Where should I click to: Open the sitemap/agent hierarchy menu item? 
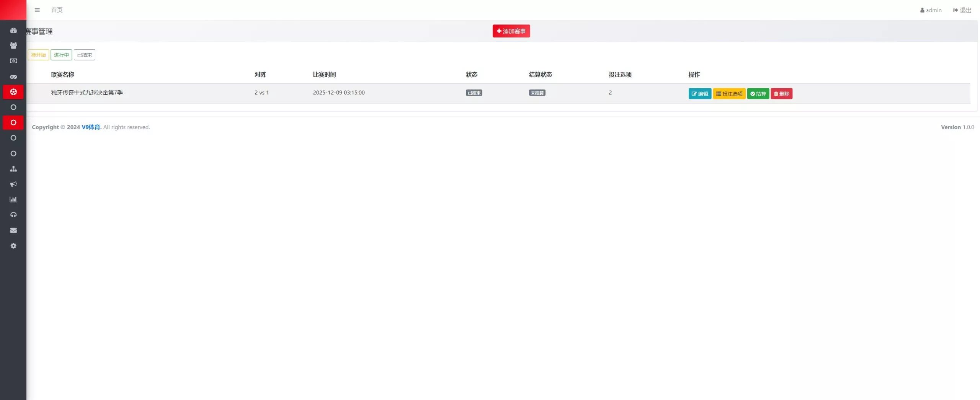(x=13, y=169)
